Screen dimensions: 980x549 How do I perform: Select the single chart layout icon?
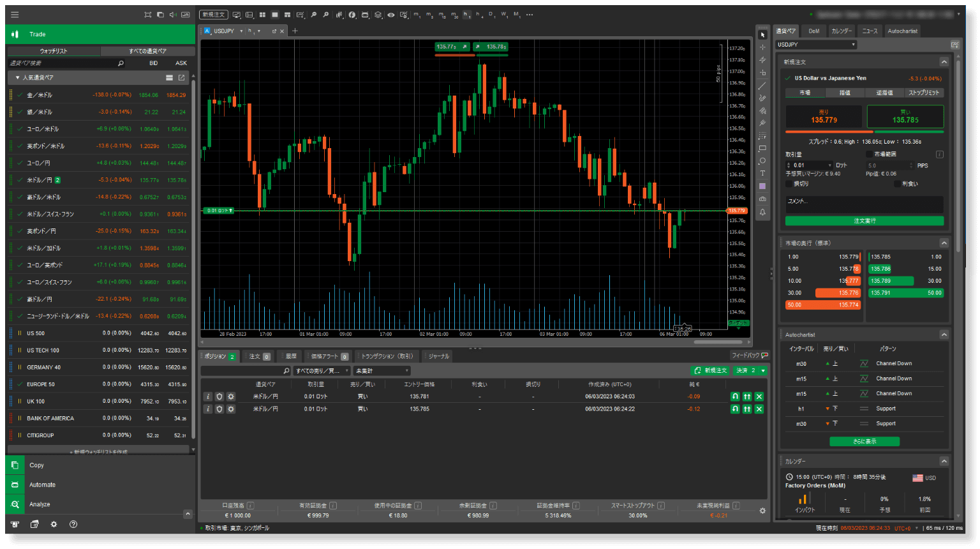[275, 15]
